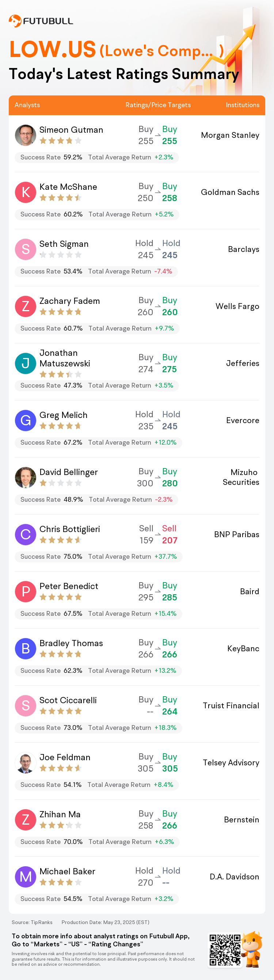Click the Institutions column header
Image resolution: width=274 pixels, height=980 pixels.
click(x=243, y=105)
